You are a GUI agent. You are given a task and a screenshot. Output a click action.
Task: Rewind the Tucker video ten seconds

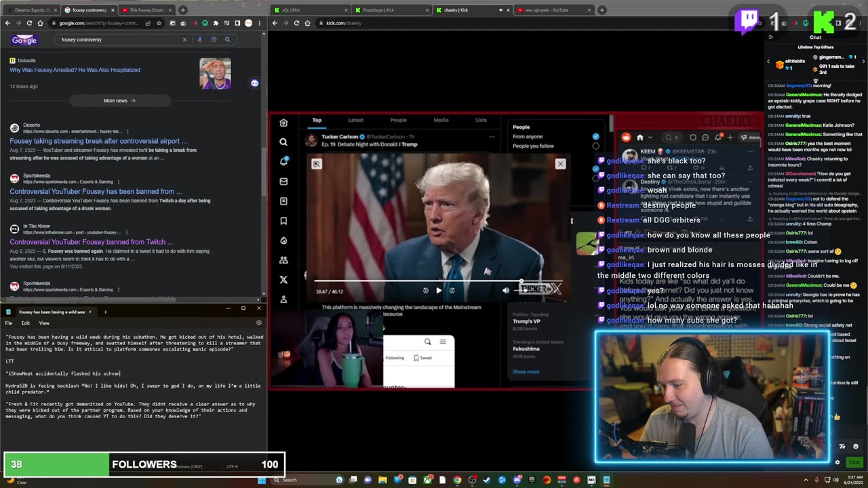click(426, 290)
